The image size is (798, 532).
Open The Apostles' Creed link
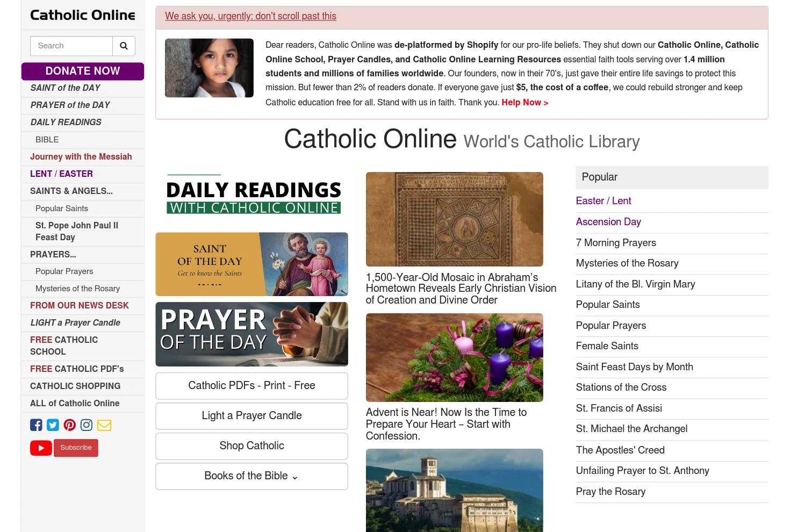coord(620,450)
